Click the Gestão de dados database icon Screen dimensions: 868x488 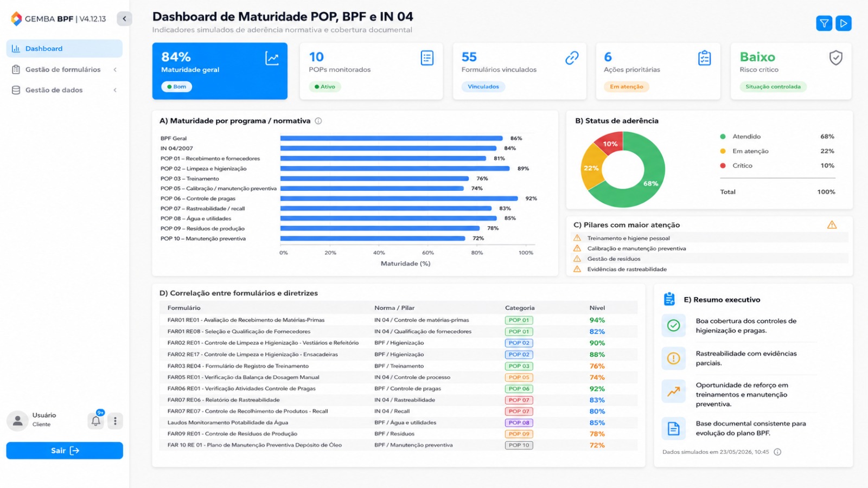16,90
